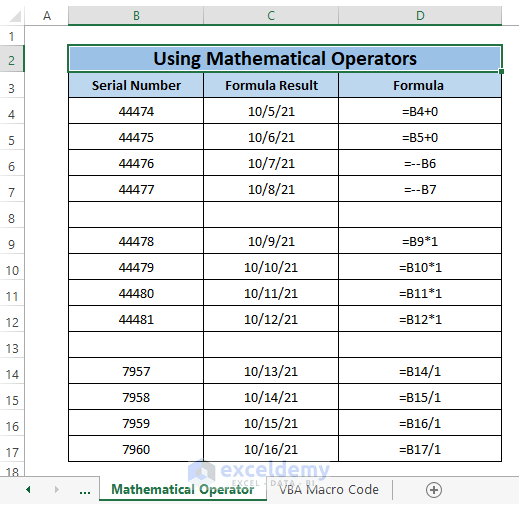Select cell containing 44477

click(136, 189)
